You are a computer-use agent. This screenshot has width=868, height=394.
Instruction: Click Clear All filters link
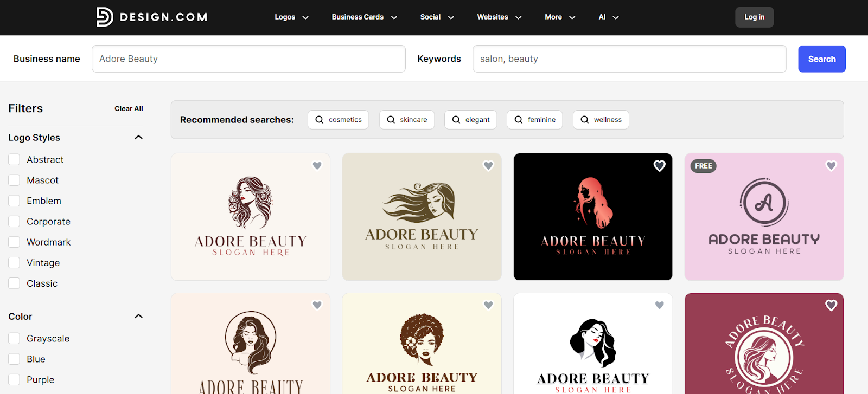coord(129,109)
